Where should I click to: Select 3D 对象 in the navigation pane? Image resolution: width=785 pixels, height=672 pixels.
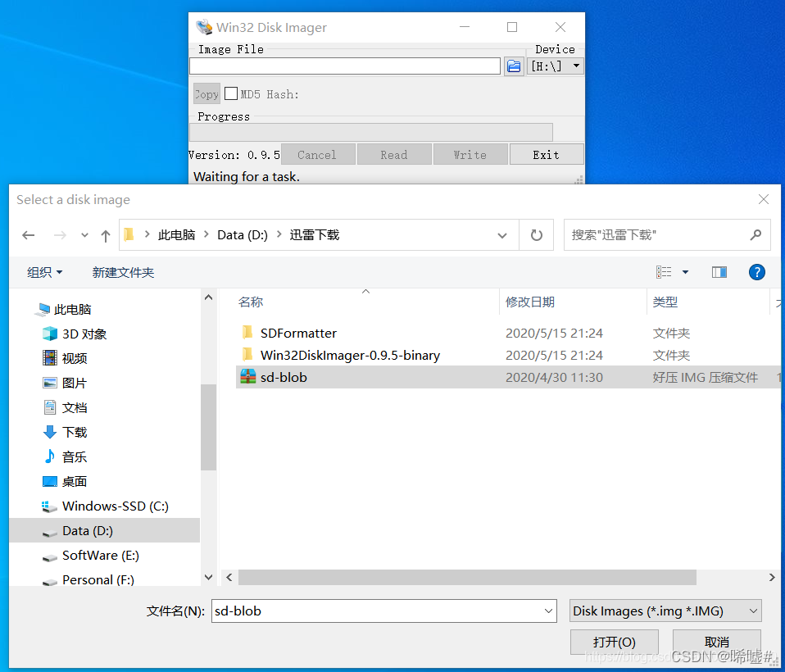(84, 334)
